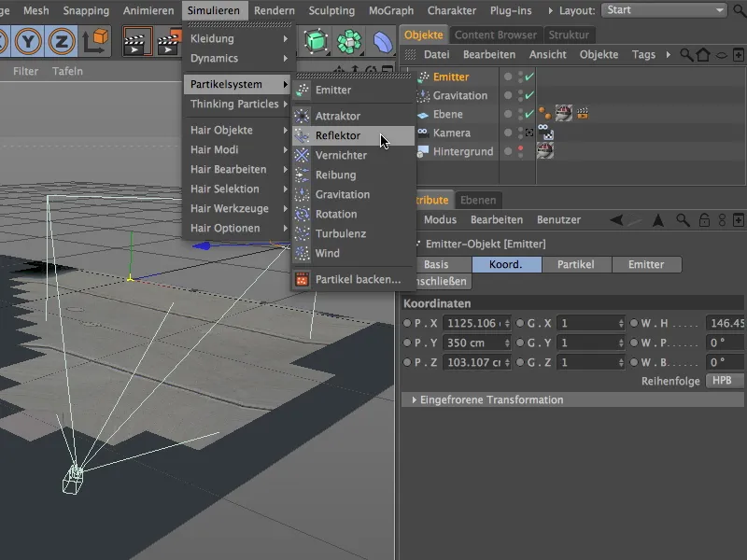This screenshot has height=560, width=747.
Task: Open the Hair Werkzeuge submenu
Action: point(237,208)
